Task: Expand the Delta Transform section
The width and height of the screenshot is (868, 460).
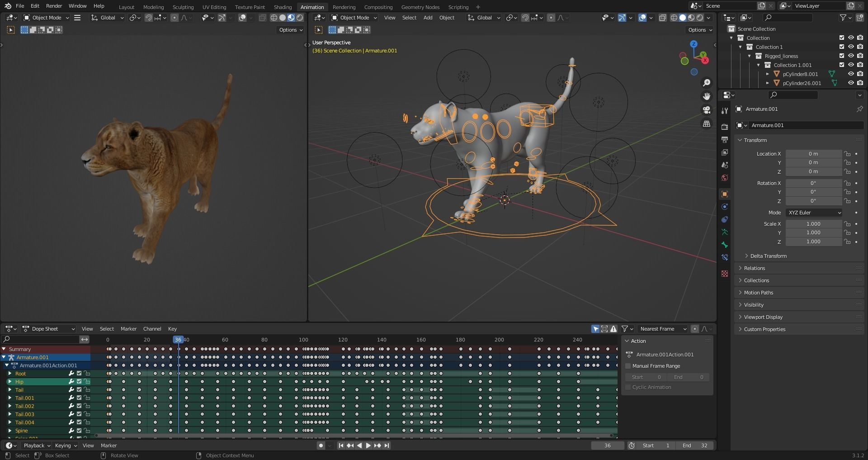Action: click(x=768, y=256)
